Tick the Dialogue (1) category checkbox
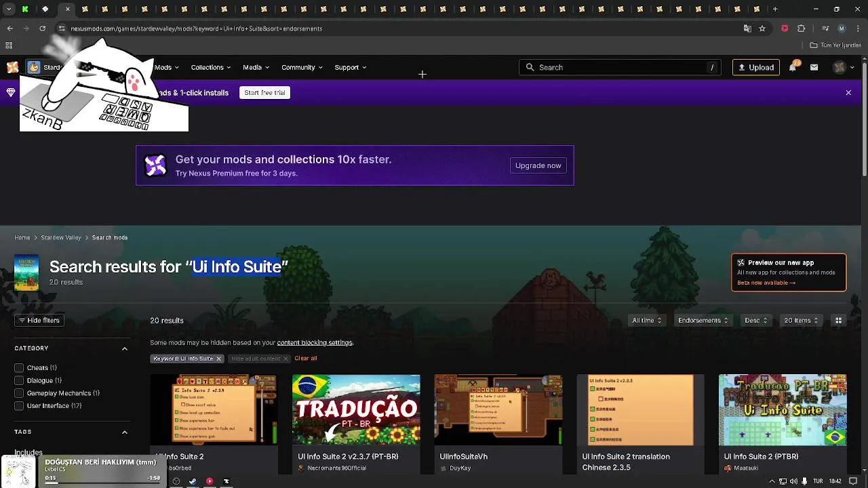868x488 pixels. (x=19, y=381)
